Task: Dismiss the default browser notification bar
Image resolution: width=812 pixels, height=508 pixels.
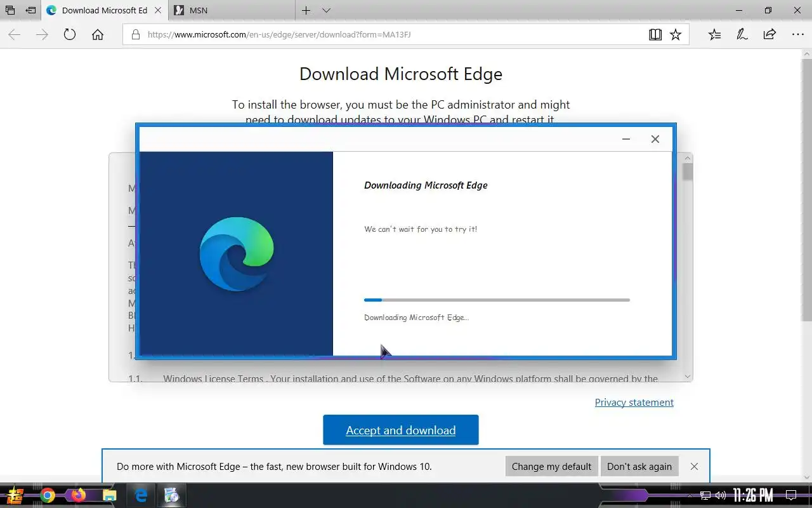Action: click(694, 466)
